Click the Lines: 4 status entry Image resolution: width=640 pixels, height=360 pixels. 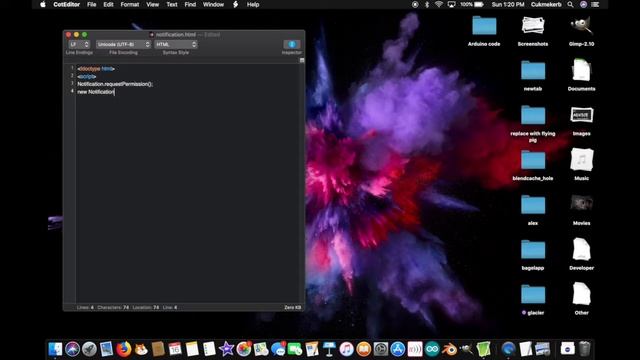click(x=85, y=307)
